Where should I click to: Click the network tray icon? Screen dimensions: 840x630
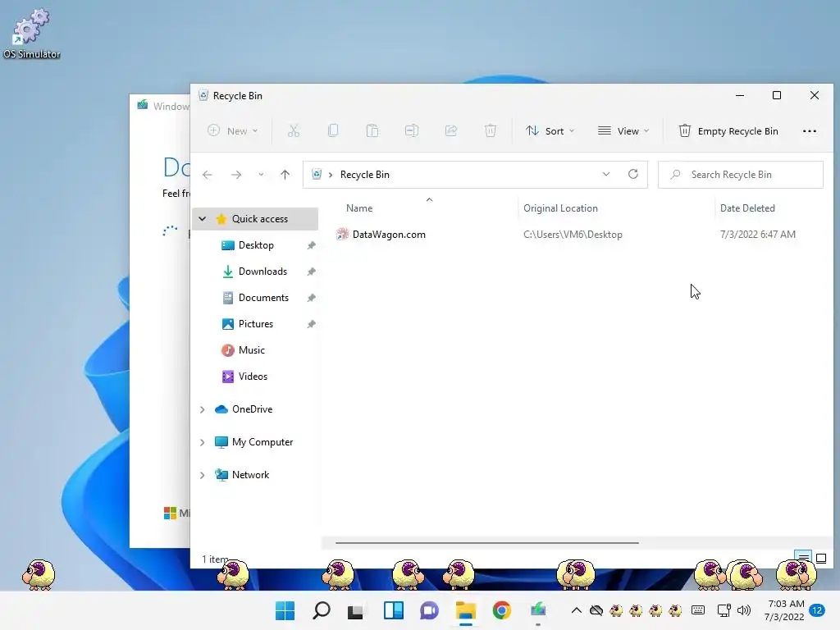[724, 610]
